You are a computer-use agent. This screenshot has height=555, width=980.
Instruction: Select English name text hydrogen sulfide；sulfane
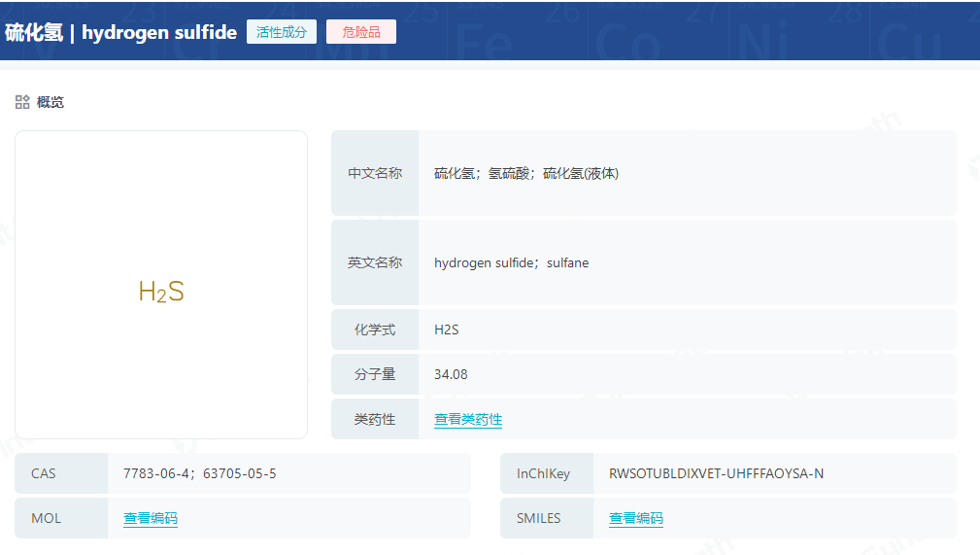click(511, 262)
